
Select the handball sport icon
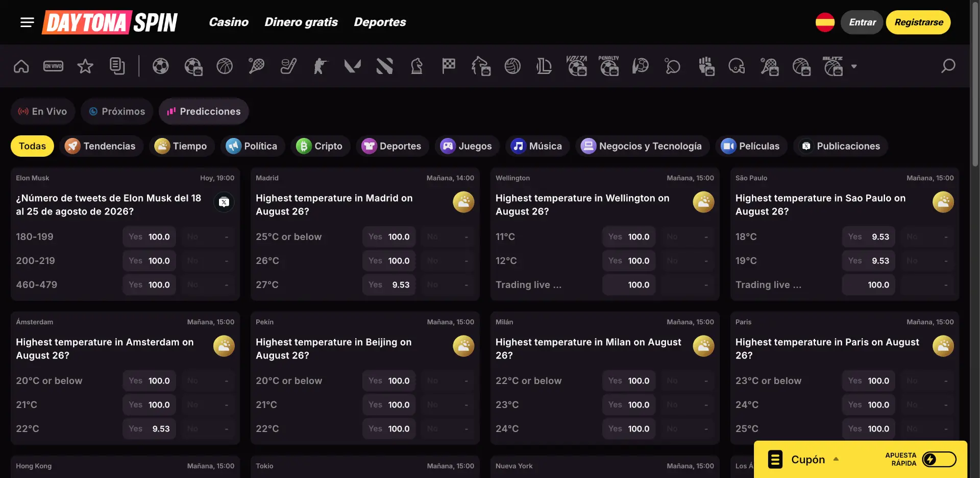641,66
